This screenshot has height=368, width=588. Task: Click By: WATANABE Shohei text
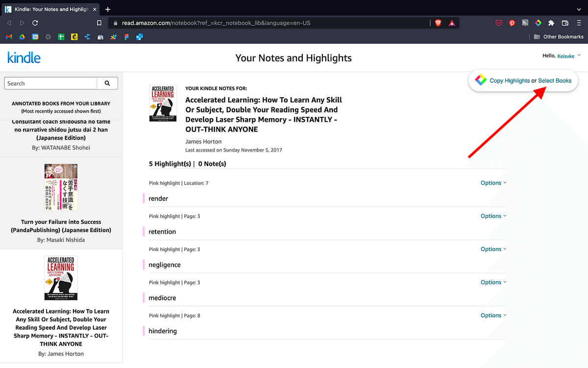(61, 148)
